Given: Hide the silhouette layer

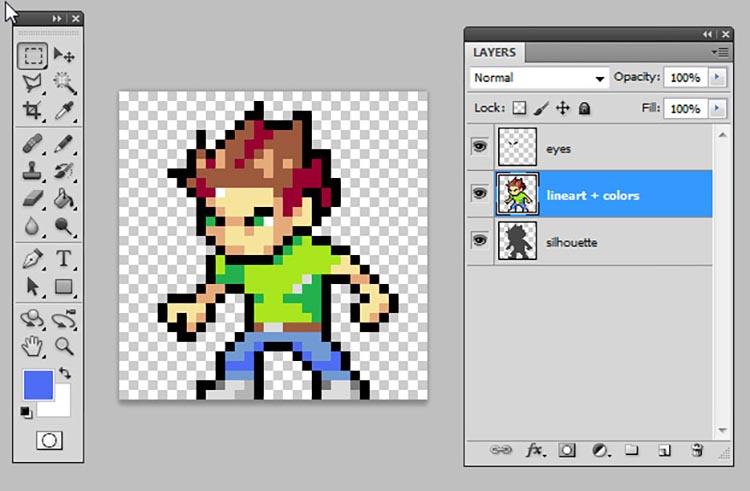Looking at the screenshot, I should coord(479,240).
